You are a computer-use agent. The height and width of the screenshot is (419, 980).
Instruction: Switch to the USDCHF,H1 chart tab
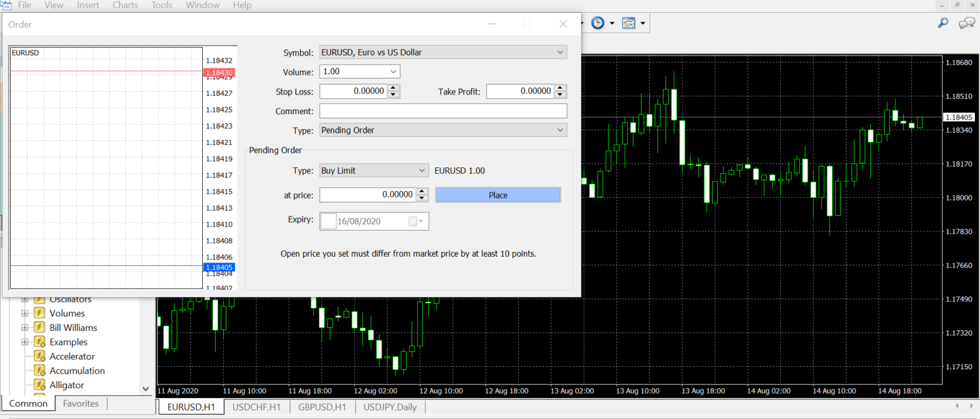[x=256, y=407]
